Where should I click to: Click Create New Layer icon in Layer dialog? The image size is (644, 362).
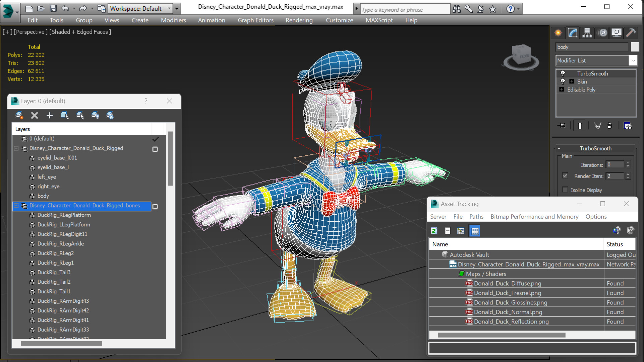(x=19, y=116)
